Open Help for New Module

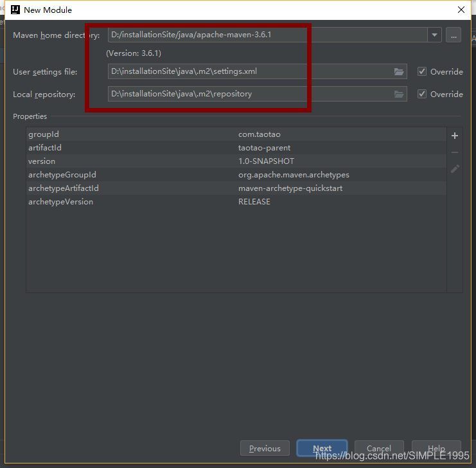point(436,448)
